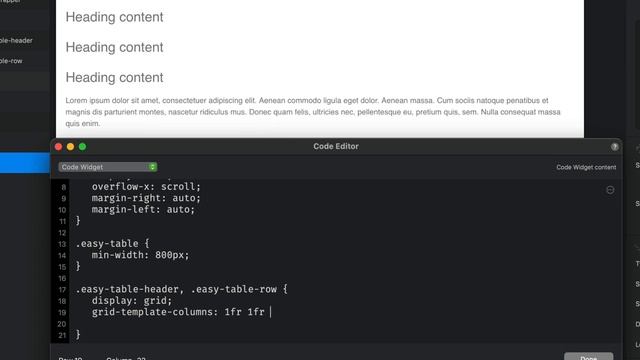The width and height of the screenshot is (640, 360).
Task: Minimize the Code Editor with yellow button
Action: 70,147
